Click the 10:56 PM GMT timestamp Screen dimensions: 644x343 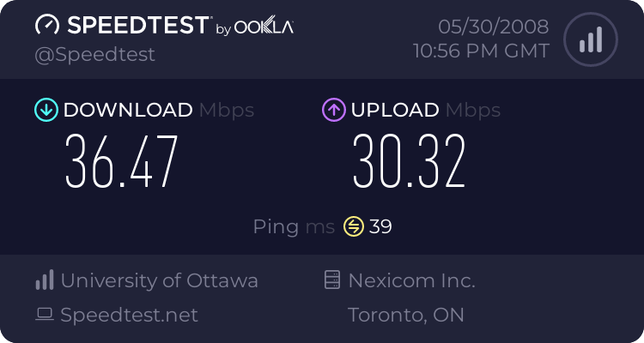(481, 51)
